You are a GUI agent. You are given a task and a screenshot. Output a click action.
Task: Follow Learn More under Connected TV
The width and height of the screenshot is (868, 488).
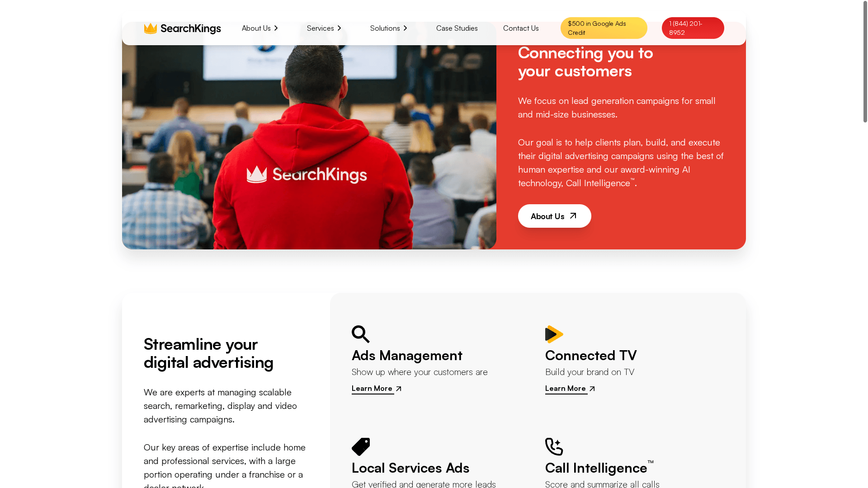pyautogui.click(x=566, y=389)
